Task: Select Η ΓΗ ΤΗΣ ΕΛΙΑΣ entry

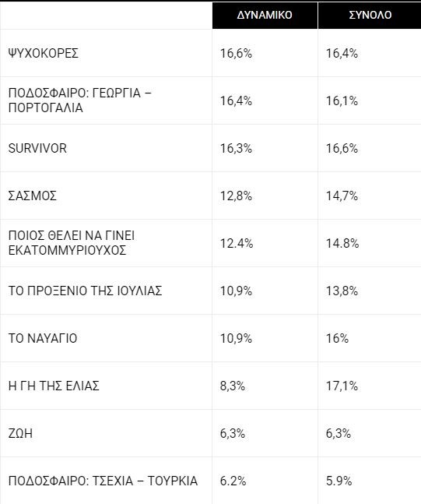Action: point(54,386)
